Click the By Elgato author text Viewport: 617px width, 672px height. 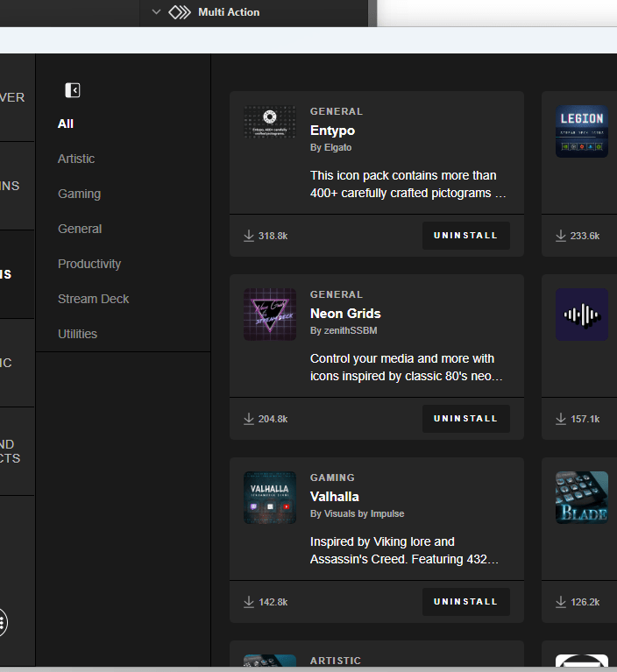click(330, 147)
